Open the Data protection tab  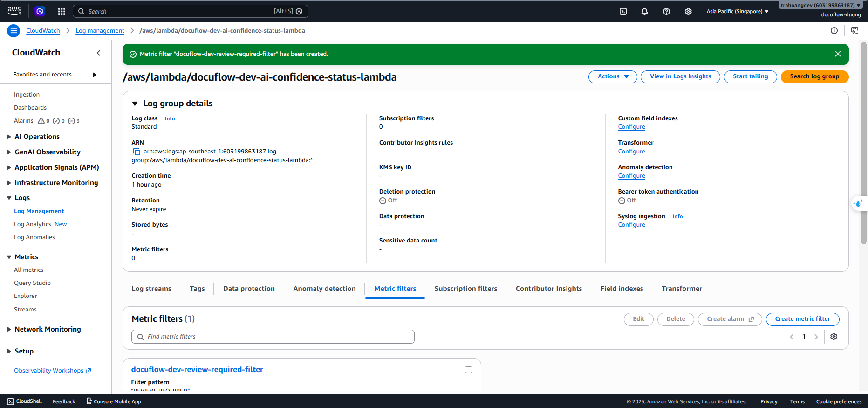[x=249, y=289]
